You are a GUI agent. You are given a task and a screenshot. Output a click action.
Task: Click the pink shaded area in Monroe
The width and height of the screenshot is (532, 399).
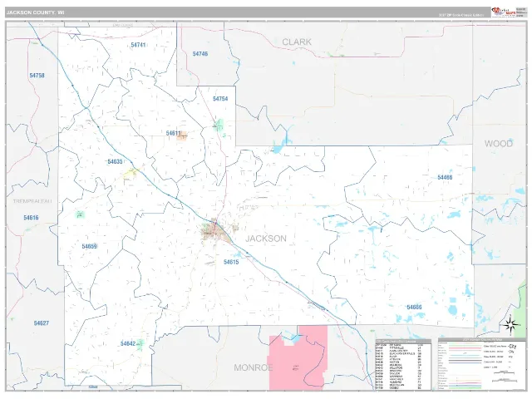coord(298,360)
